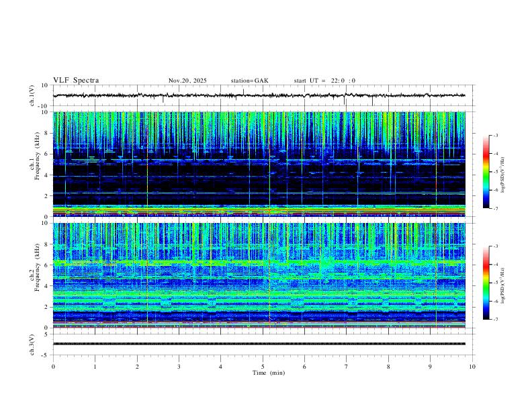Screen dimensions: 532x411
Task: Click the "ch.3(V)" axis label
Action: (32, 345)
